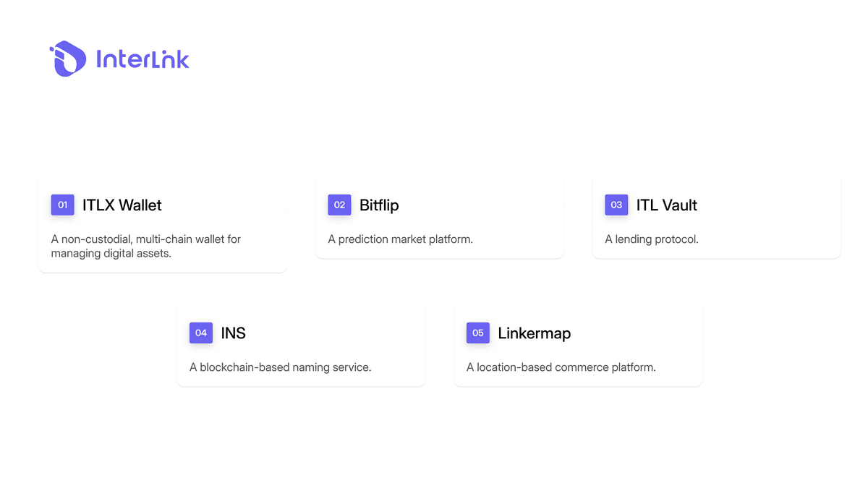
Task: Click the prediction market platform description
Action: [400, 239]
